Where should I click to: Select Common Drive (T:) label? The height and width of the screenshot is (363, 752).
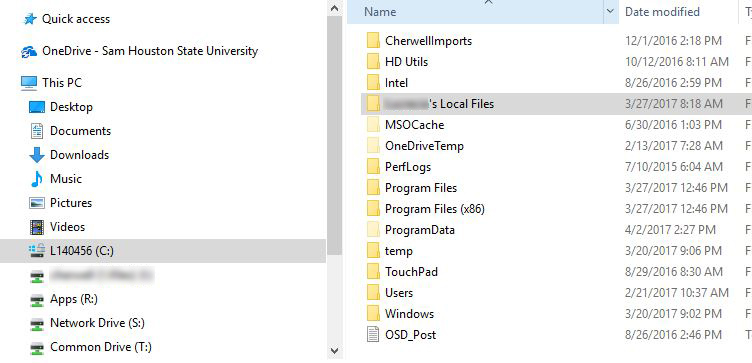(x=101, y=347)
